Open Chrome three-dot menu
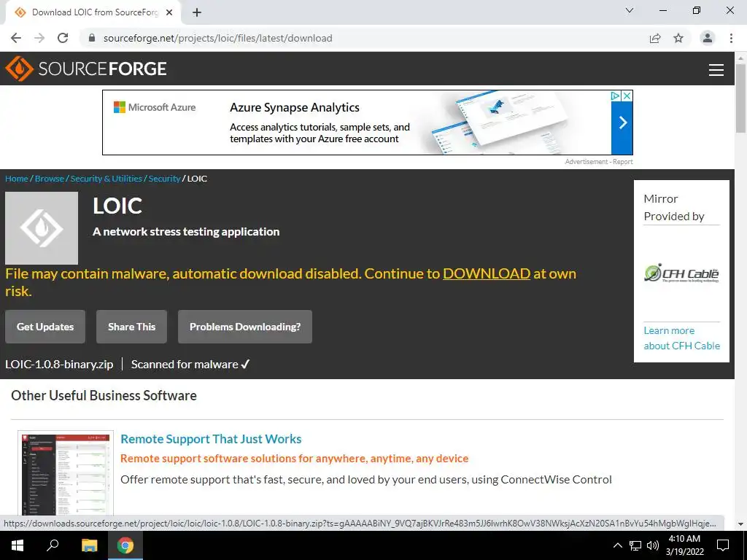This screenshot has height=560, width=747. pyautogui.click(x=731, y=38)
